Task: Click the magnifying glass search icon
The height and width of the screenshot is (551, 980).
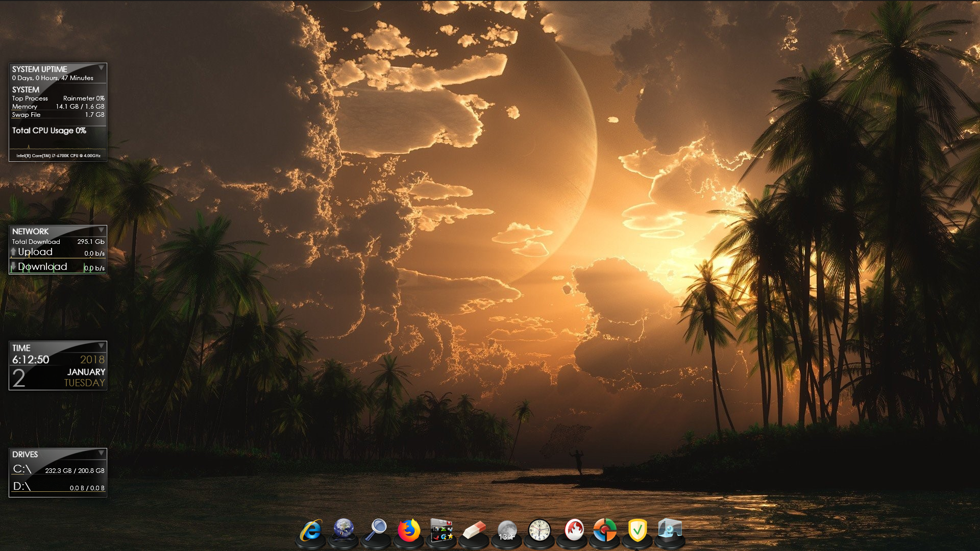Action: click(377, 531)
